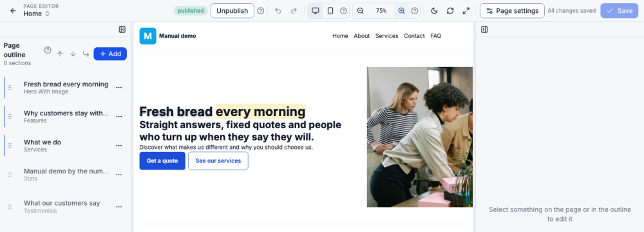Collapse the left outline panel
This screenshot has height=232, width=644.
point(122,29)
